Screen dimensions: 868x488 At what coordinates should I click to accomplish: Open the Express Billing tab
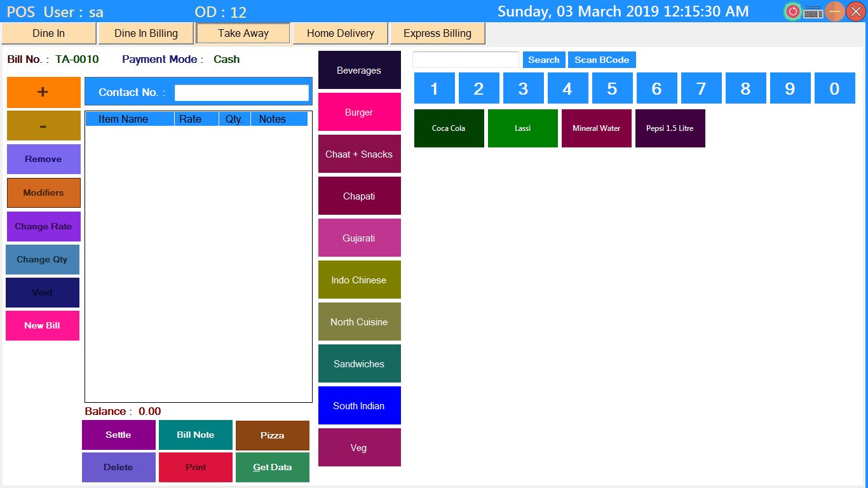click(x=438, y=34)
